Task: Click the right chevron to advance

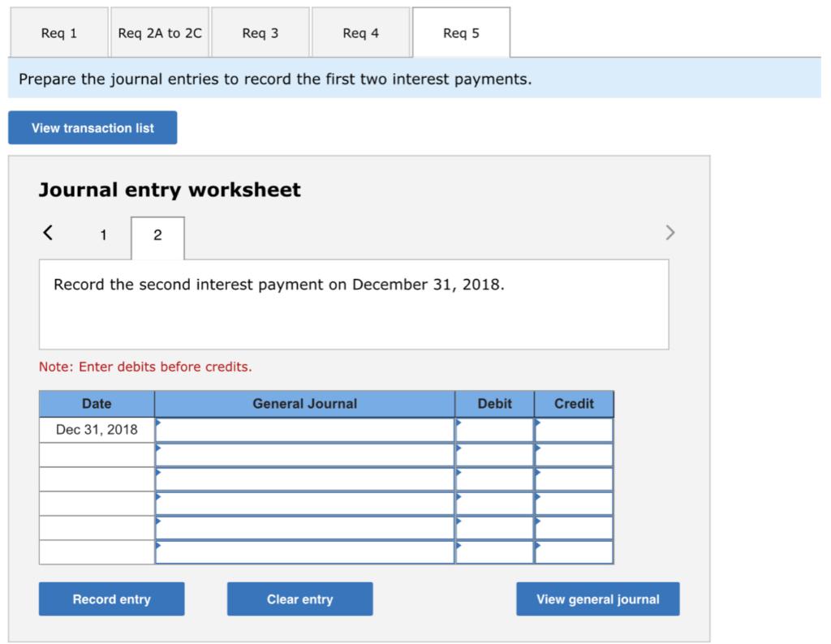Action: [x=670, y=233]
